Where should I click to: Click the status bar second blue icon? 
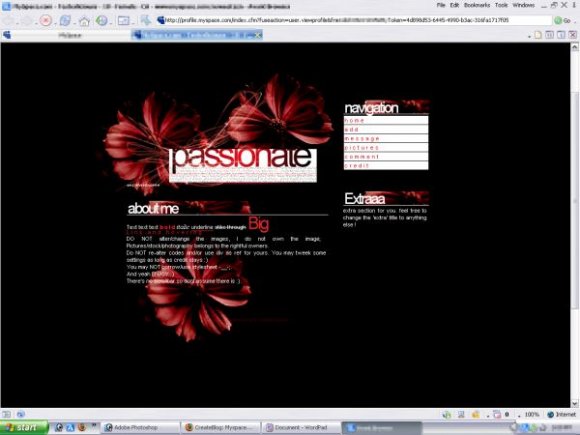[21, 414]
